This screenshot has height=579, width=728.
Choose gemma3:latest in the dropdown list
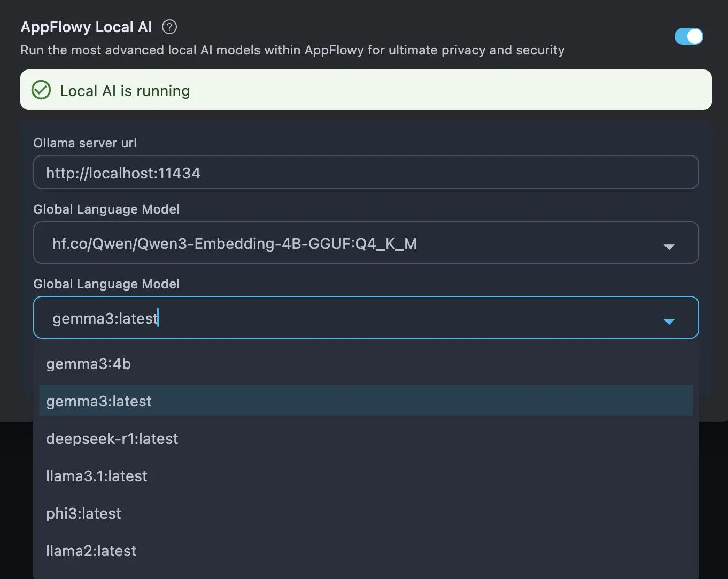pyautogui.click(x=366, y=401)
